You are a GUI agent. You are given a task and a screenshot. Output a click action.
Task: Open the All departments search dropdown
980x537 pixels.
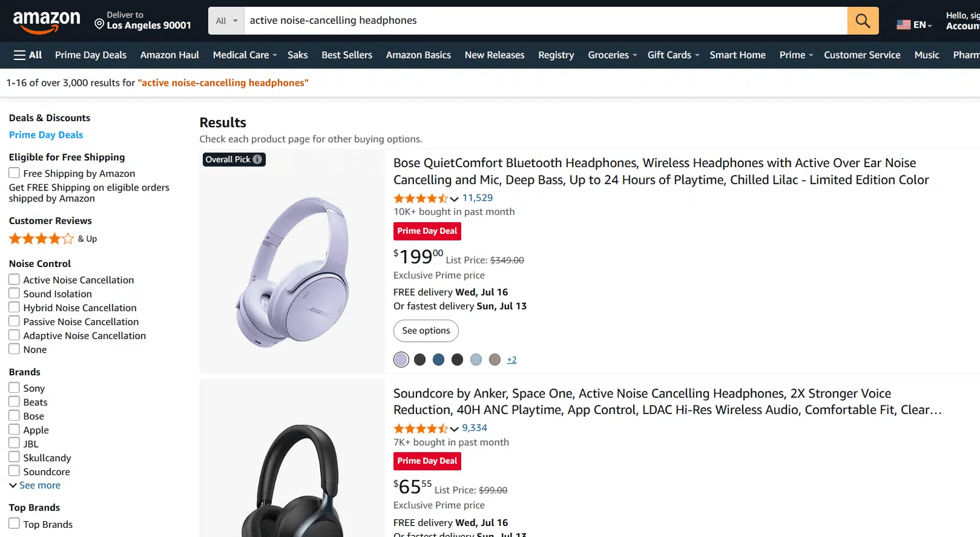click(x=226, y=21)
